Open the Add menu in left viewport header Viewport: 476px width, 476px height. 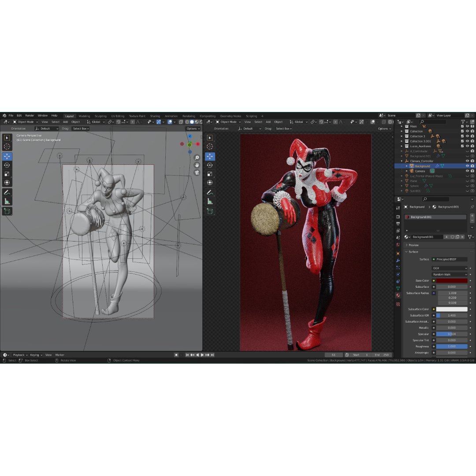(x=65, y=122)
